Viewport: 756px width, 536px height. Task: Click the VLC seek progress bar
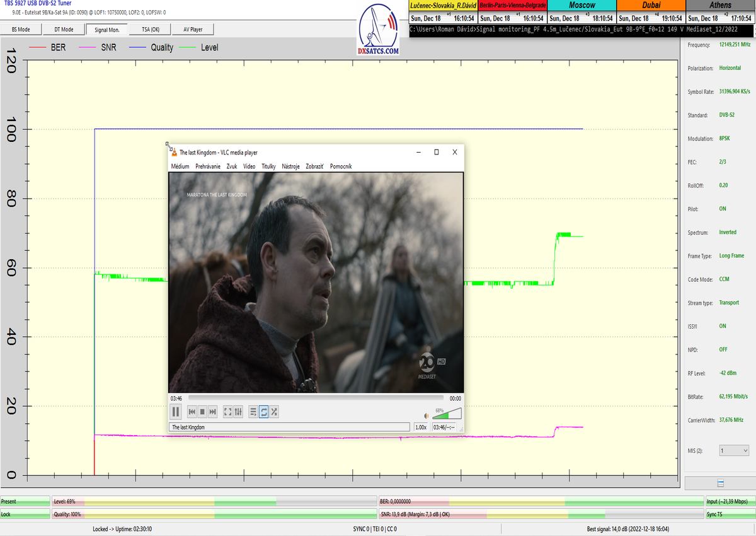315,399
